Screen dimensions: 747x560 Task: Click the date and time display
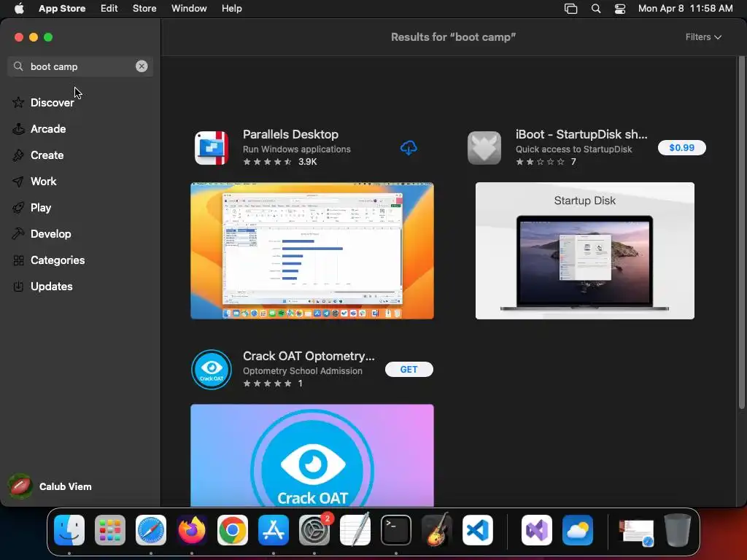click(686, 8)
